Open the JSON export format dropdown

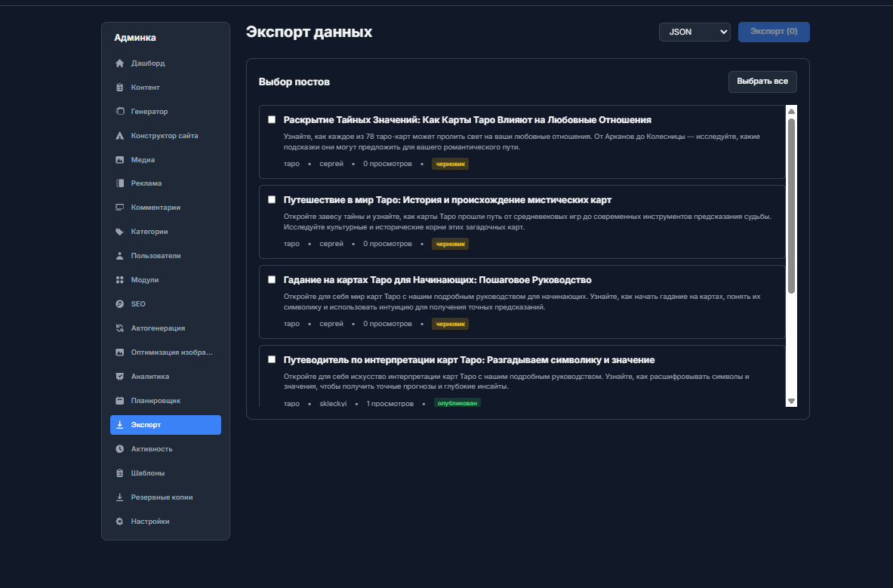pos(694,32)
